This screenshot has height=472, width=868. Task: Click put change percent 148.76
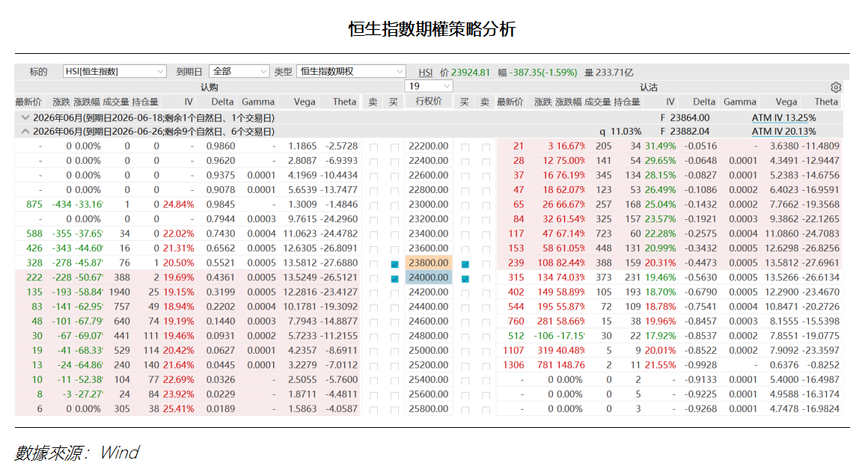coord(570,365)
